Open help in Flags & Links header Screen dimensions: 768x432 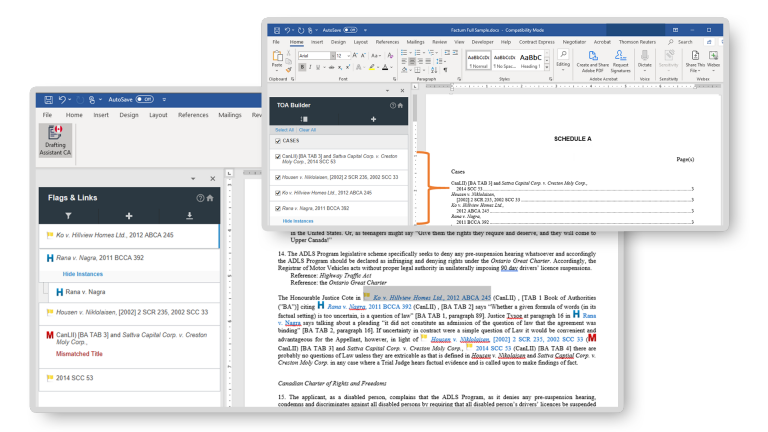(x=200, y=198)
